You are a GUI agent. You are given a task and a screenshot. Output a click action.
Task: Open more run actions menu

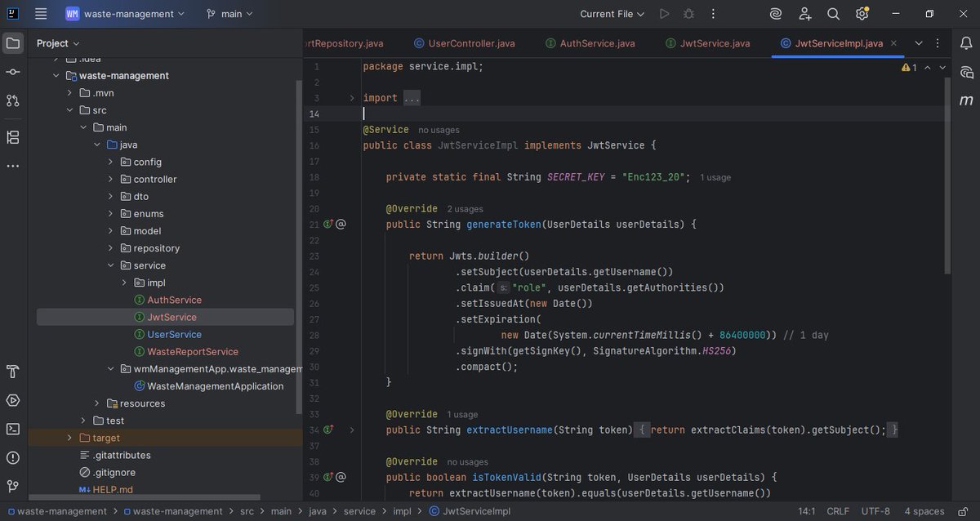pyautogui.click(x=714, y=14)
